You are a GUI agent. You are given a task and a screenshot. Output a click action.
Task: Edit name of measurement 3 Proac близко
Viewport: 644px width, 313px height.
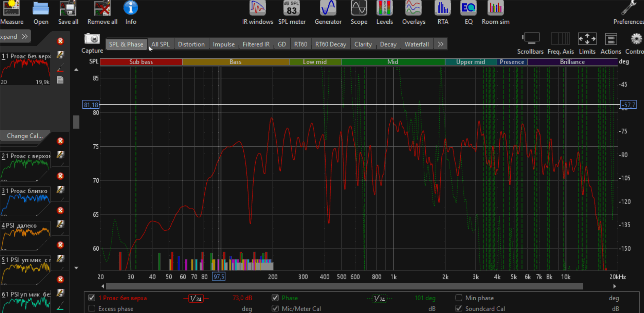[x=60, y=189]
